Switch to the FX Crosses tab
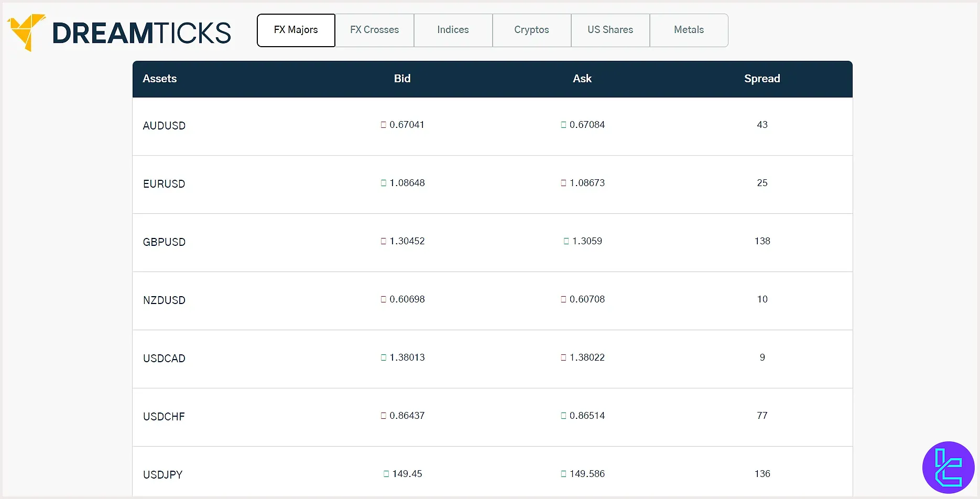 [x=374, y=30]
